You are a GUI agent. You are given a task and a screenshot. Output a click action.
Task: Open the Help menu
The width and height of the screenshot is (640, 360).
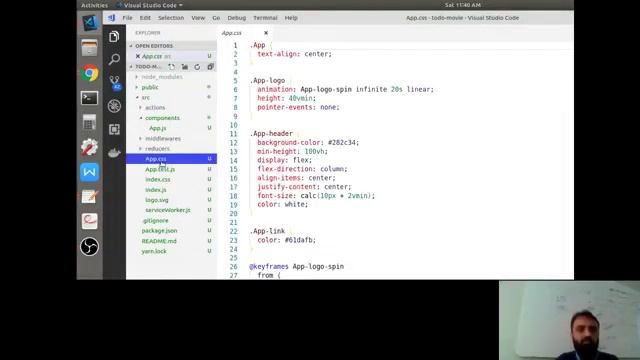tap(291, 18)
